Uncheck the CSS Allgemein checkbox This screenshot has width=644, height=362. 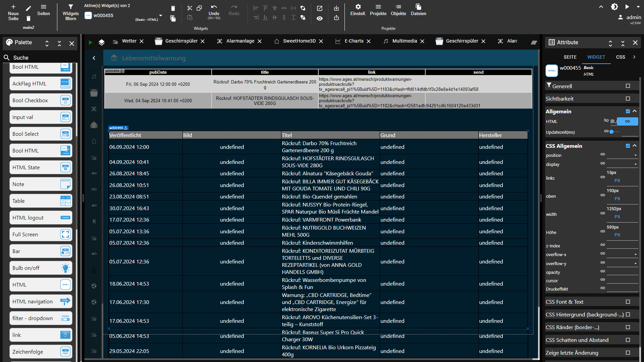(628, 146)
